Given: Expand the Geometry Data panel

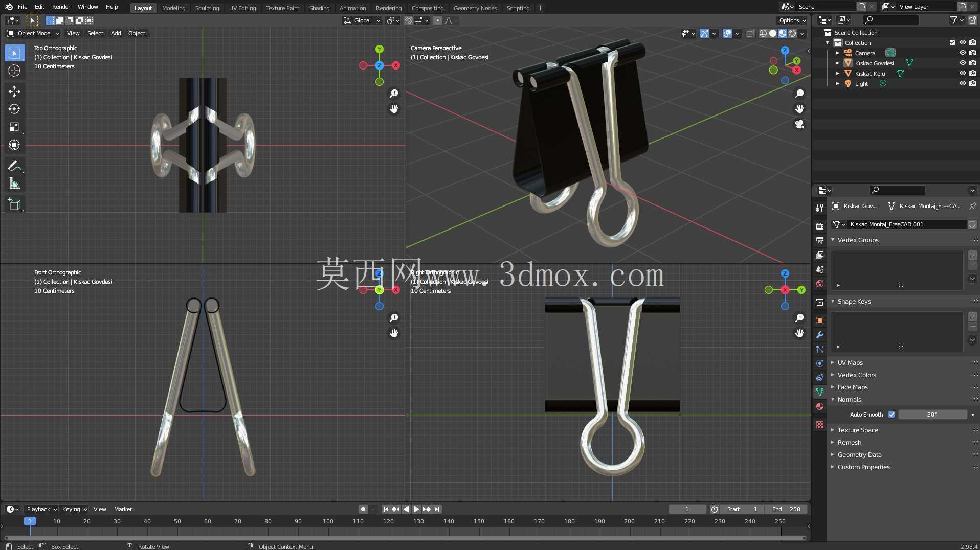Looking at the screenshot, I should (859, 454).
